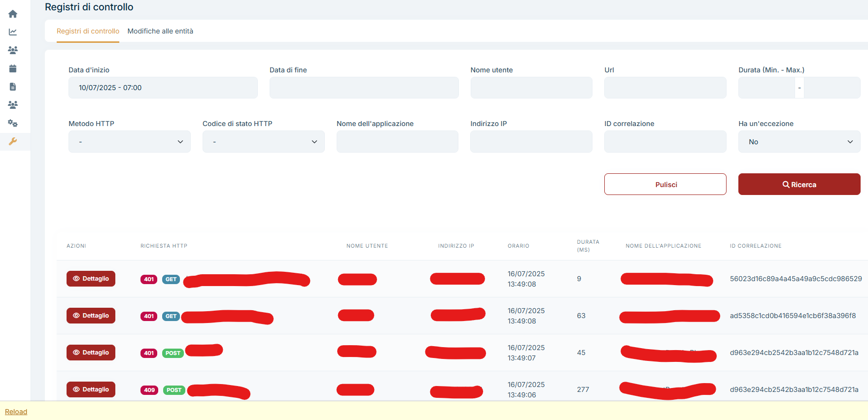Viewport: 868px width, 420px height.
Task: Switch to Modifiche alle entità tab
Action: tap(160, 31)
